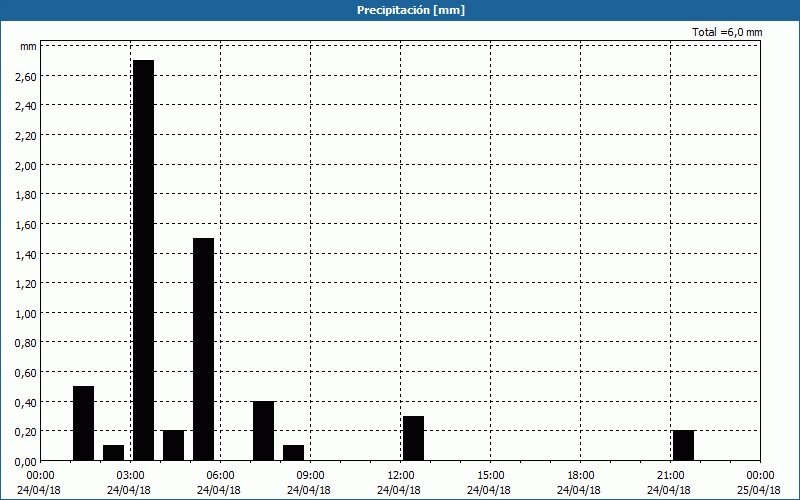Select the 0,50 mm bar after 01:00
This screenshot has width=800, height=500.
[x=84, y=423]
